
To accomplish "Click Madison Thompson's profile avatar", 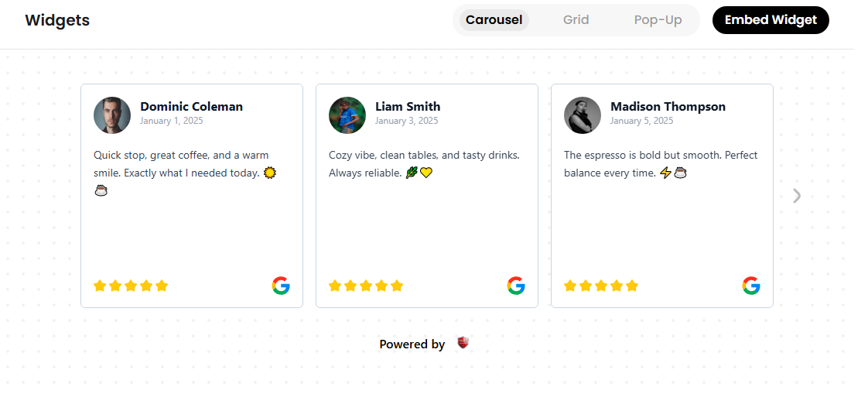I will click(583, 115).
